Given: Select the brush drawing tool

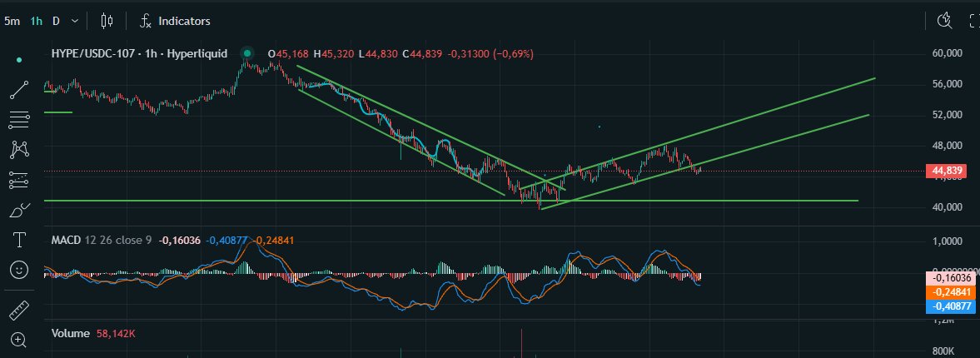Looking at the screenshot, I should coord(19,210).
